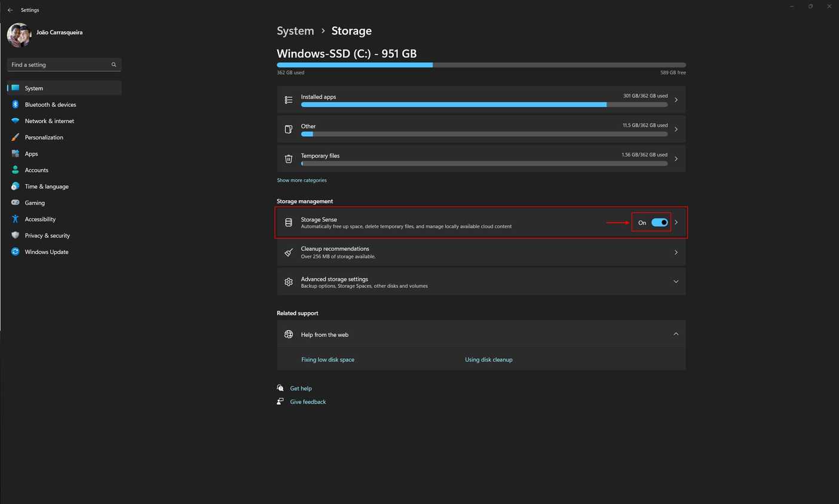Open Bluetooth & devices settings page
Viewport: 839px width, 504px height.
point(64,105)
